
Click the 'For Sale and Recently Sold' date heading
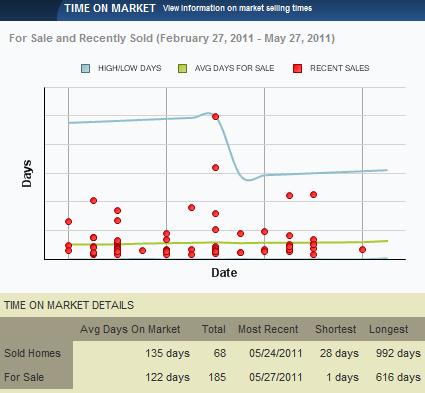pos(172,38)
